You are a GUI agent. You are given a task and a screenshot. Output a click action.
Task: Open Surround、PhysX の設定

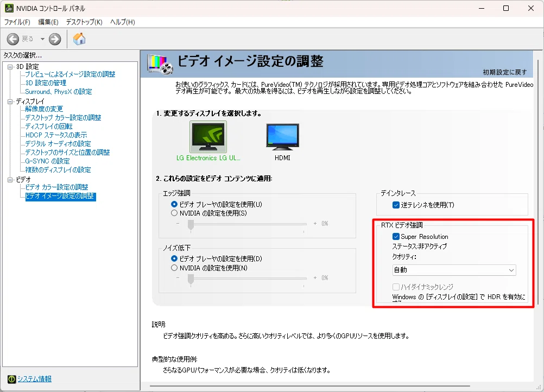pyautogui.click(x=59, y=92)
